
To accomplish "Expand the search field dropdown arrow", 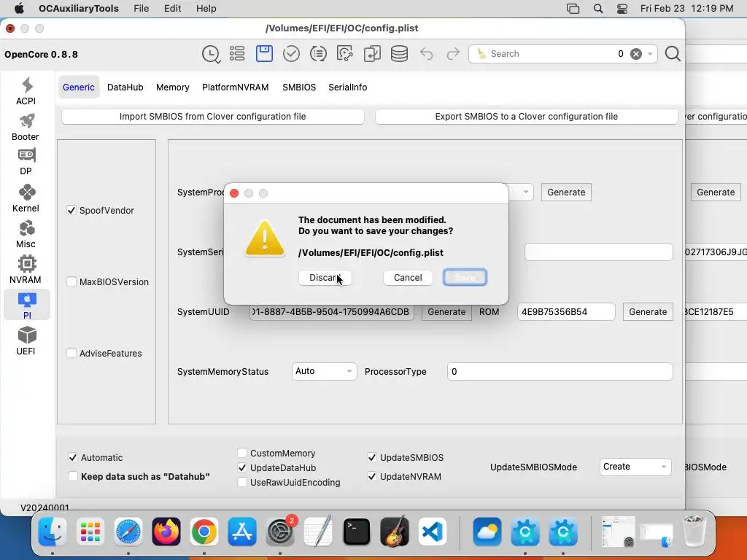I will (x=650, y=54).
